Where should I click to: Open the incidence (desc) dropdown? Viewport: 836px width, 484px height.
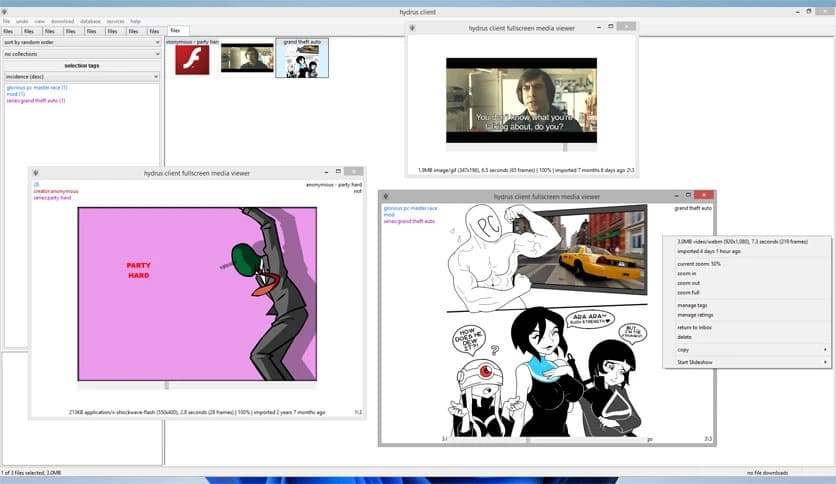[82, 77]
